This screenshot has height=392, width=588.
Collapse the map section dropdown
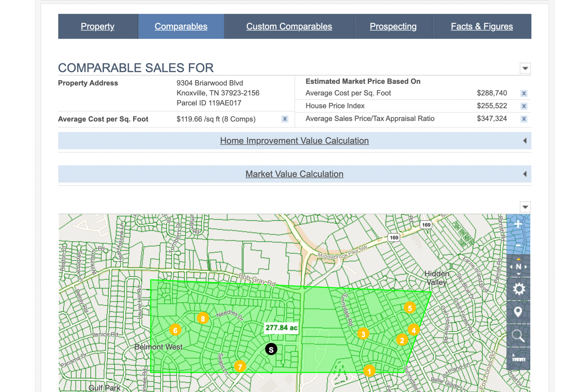point(525,207)
